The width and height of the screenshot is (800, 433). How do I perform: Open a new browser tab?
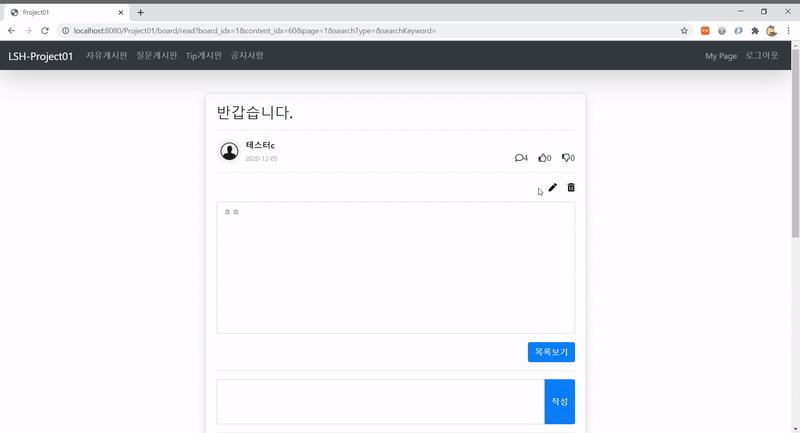tap(140, 12)
